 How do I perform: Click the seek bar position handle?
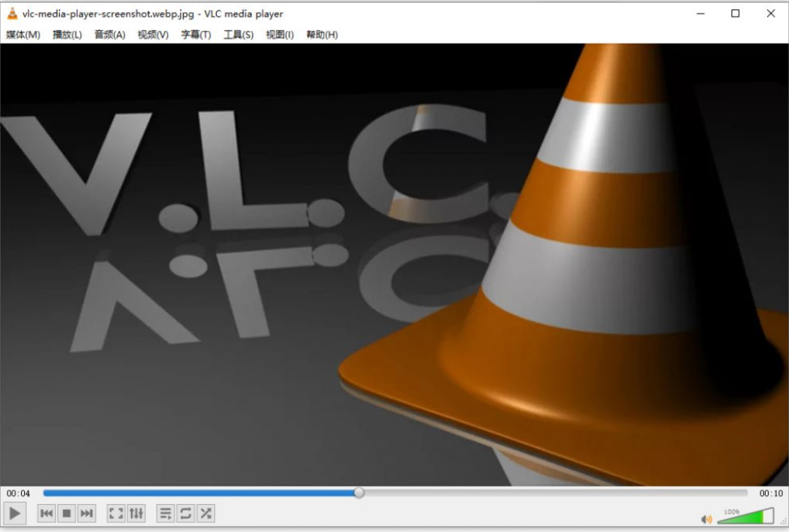point(358,493)
